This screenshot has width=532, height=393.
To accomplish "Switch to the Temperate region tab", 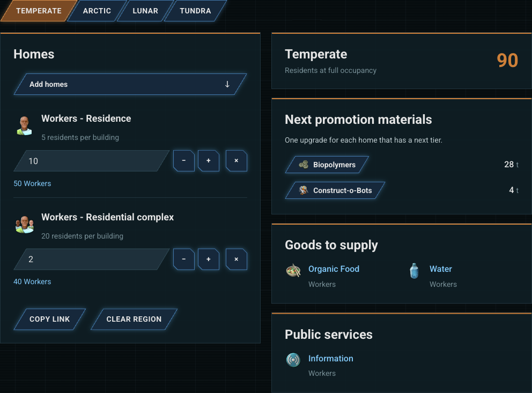I will 39,11.
